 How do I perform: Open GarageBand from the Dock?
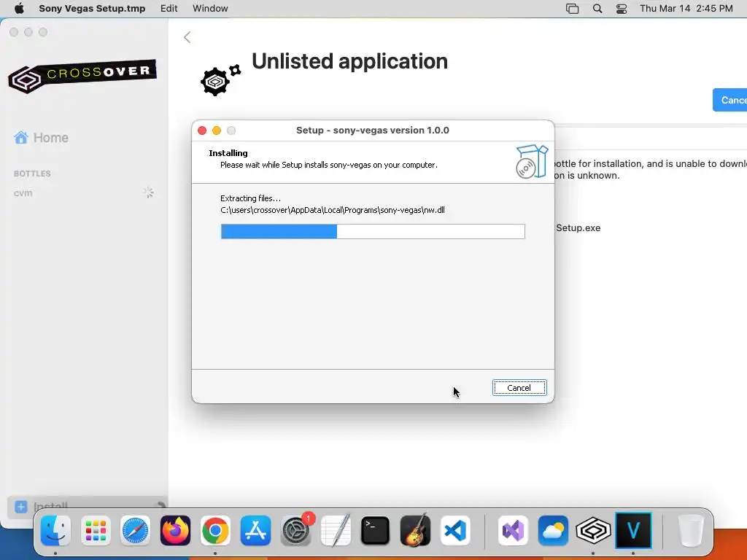(415, 531)
